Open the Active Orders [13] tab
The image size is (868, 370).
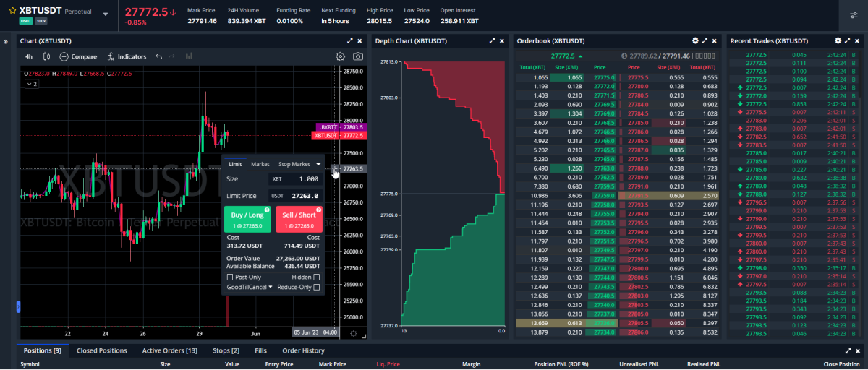(x=169, y=350)
